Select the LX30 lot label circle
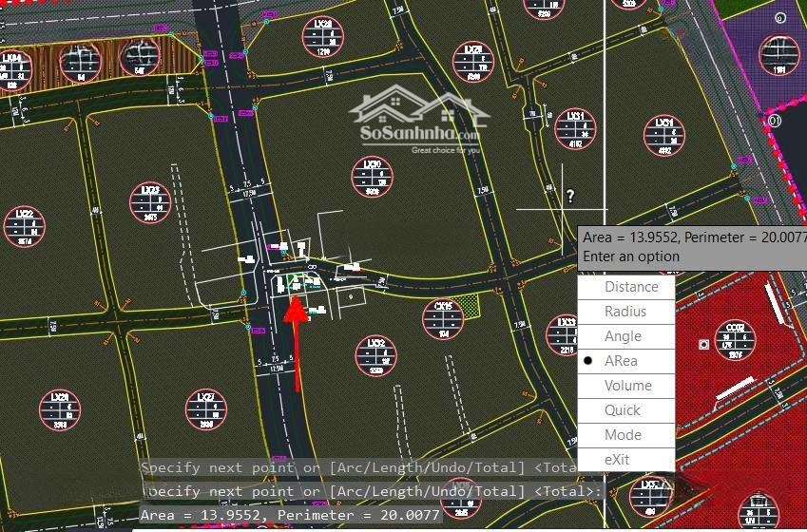 pos(373,178)
